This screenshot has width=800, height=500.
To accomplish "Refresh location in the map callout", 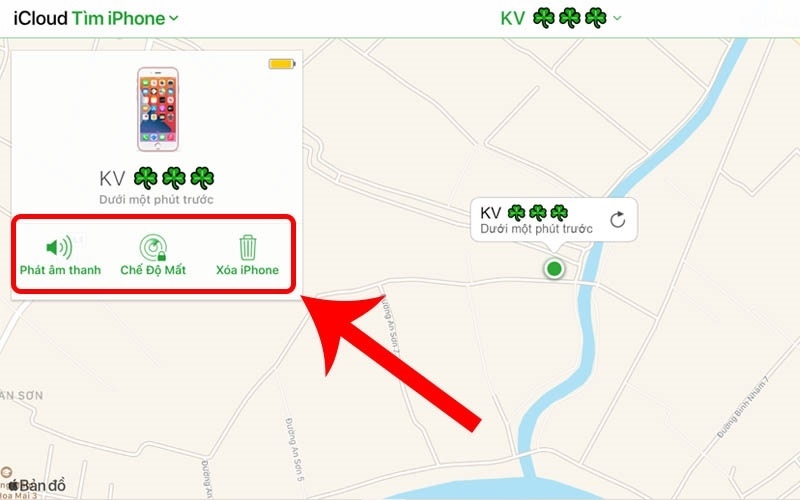I will coord(617,219).
